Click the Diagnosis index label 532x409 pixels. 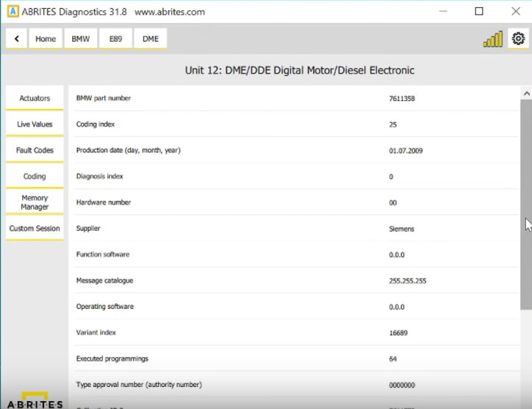click(100, 177)
